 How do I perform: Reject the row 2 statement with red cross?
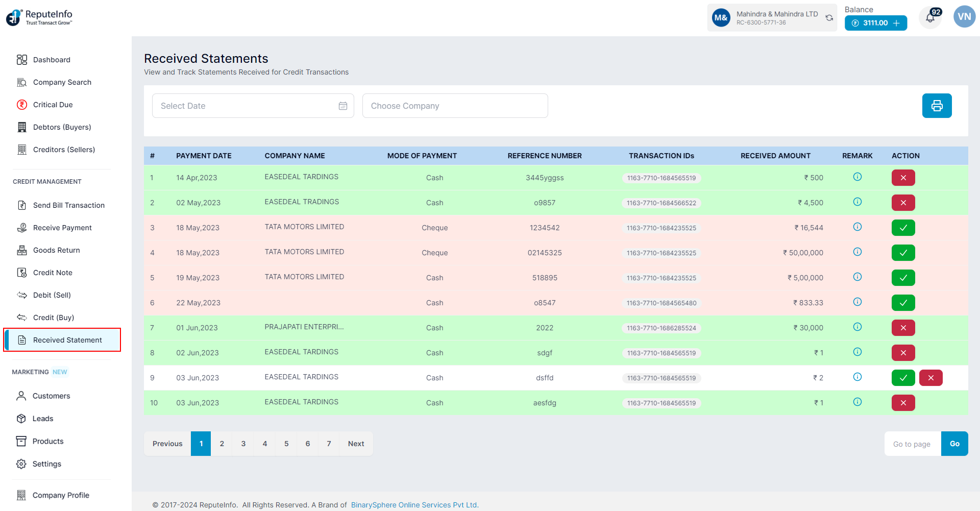point(903,203)
